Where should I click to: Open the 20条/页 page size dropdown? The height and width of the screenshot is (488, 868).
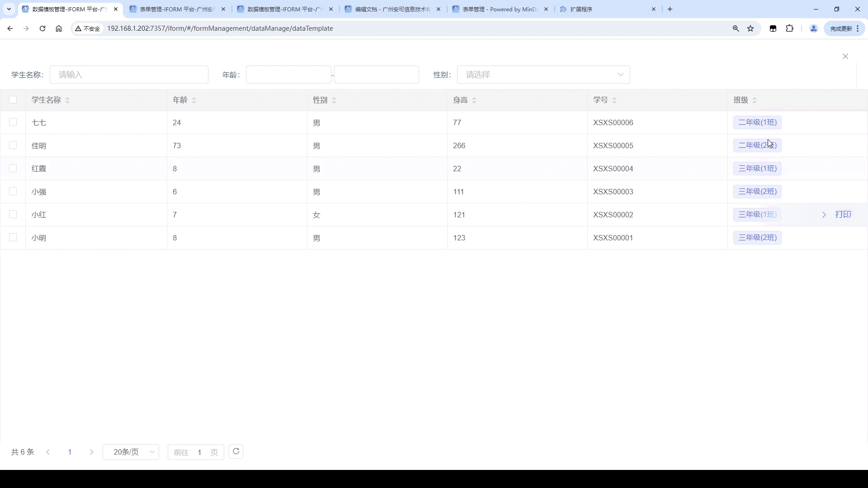click(x=131, y=452)
